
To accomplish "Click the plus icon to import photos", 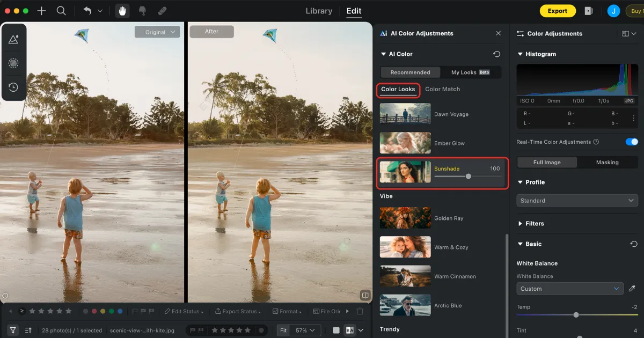I will tap(41, 11).
